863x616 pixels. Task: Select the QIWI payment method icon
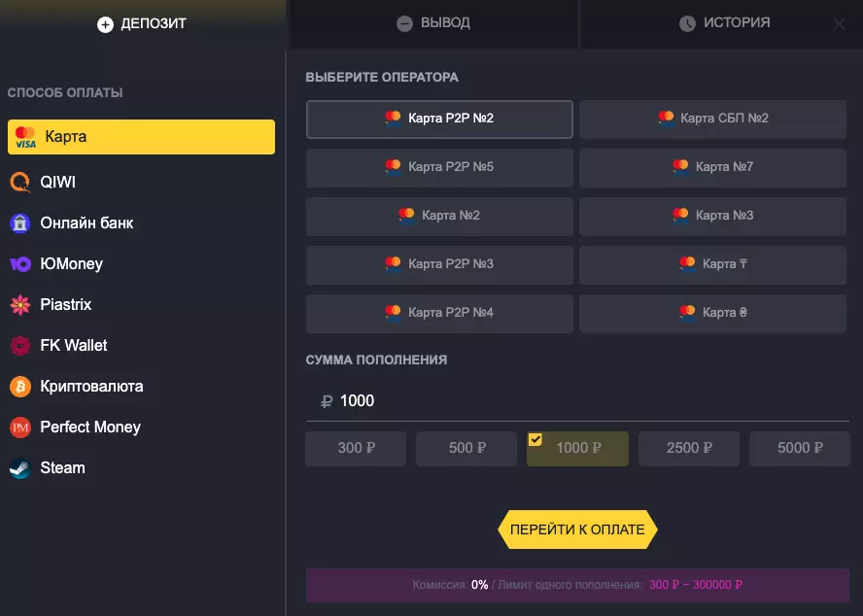click(20, 182)
